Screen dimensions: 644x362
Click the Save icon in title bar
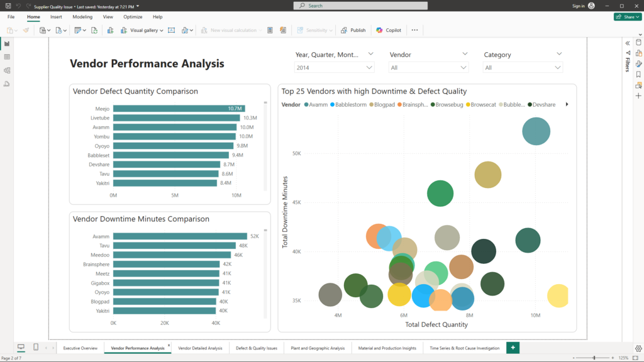[8, 6]
